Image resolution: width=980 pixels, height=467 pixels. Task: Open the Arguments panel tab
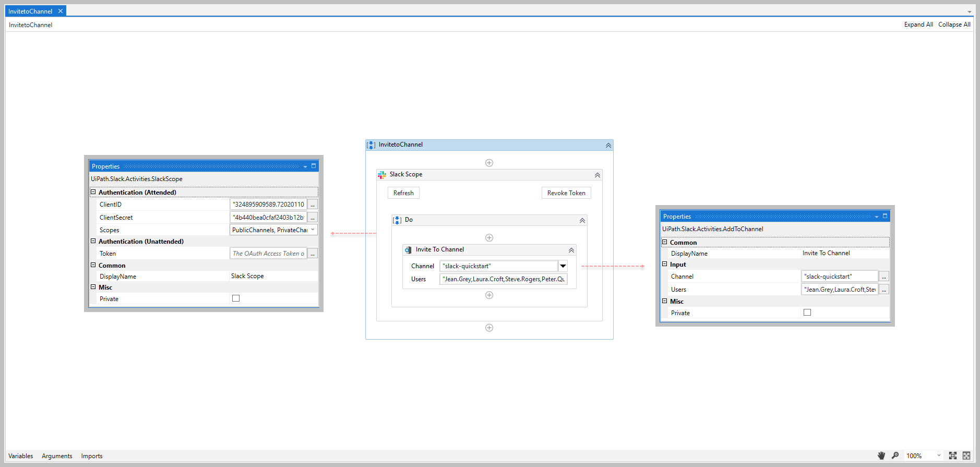tap(57, 456)
